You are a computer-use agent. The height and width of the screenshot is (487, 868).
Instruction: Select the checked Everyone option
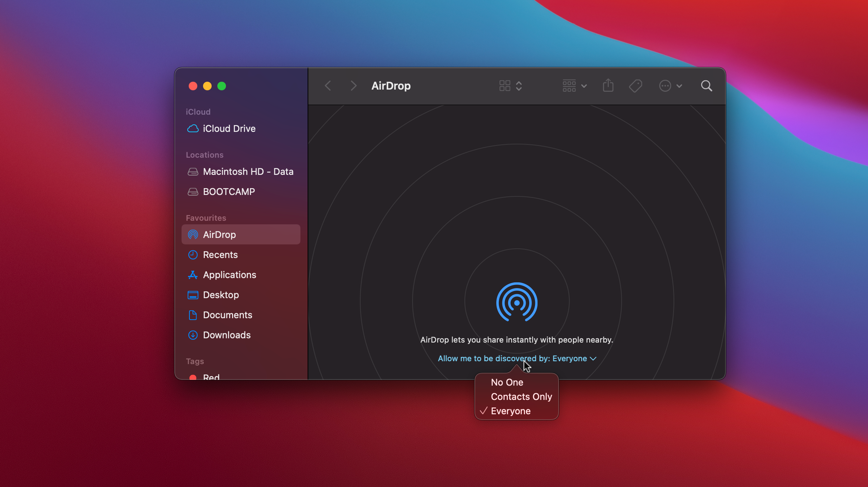click(x=516, y=411)
